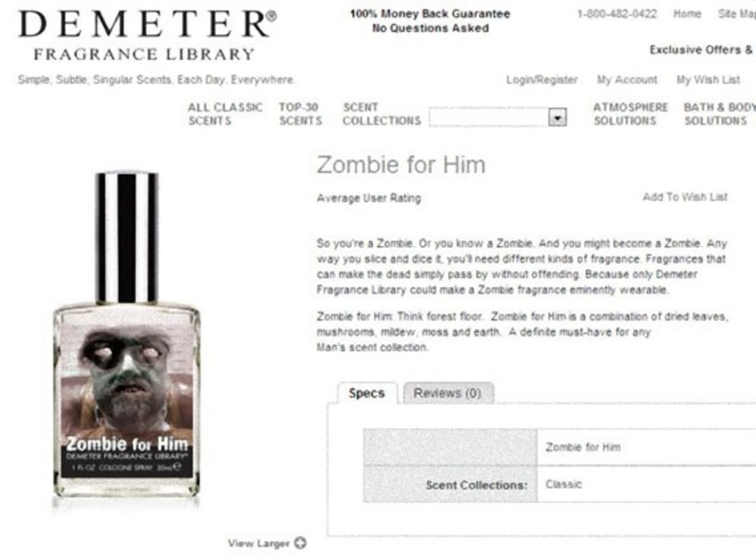Switch to the Reviews (0) tab
This screenshot has width=756, height=556.
pyautogui.click(x=448, y=394)
